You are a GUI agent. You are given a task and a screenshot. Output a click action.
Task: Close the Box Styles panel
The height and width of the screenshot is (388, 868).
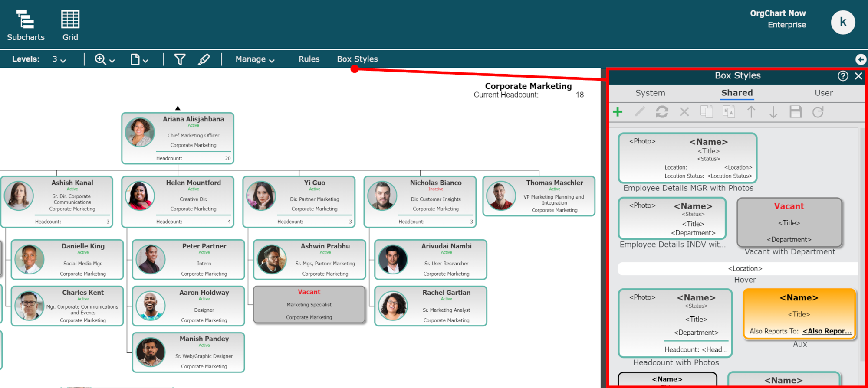[858, 76]
